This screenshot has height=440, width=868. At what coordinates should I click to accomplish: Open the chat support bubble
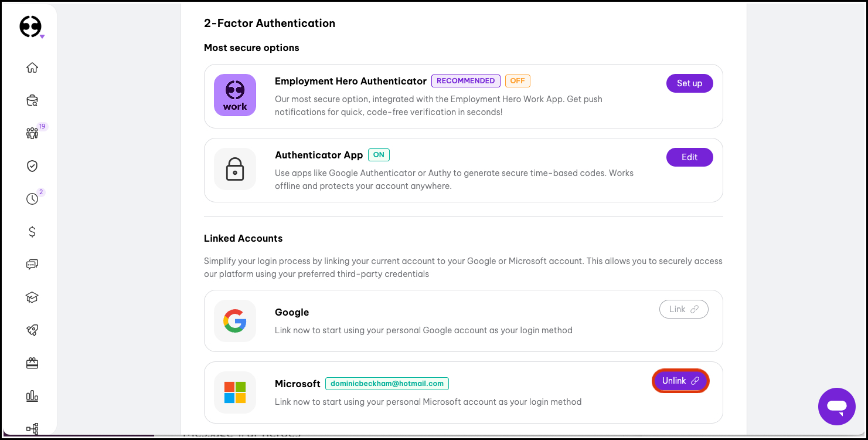pos(837,406)
